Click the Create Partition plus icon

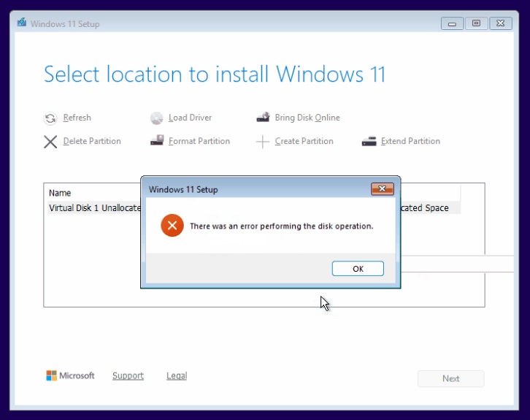[x=263, y=142]
